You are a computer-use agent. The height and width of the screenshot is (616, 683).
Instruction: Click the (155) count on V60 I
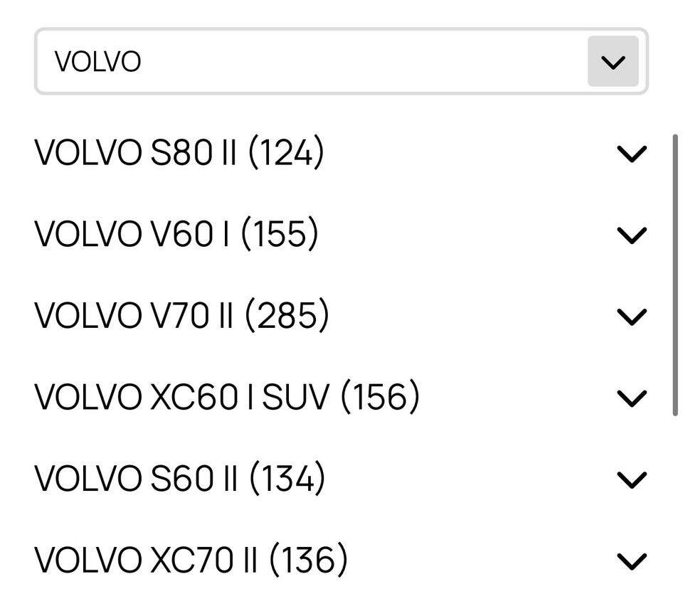point(280,235)
